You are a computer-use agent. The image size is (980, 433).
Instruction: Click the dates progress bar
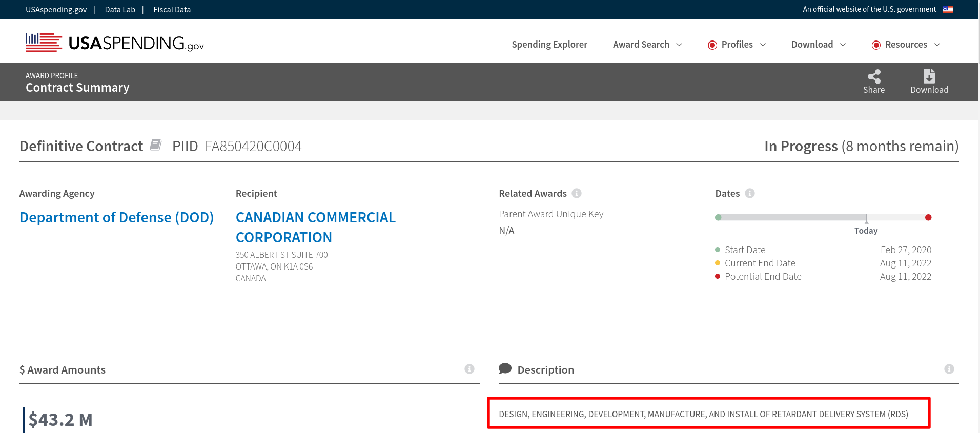(823, 217)
